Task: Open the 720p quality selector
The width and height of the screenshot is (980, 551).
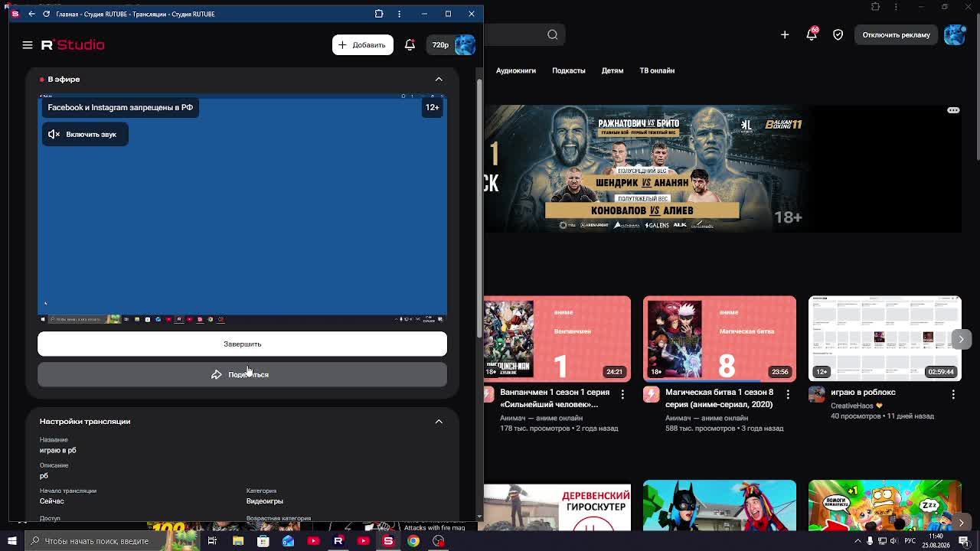Action: [x=440, y=45]
